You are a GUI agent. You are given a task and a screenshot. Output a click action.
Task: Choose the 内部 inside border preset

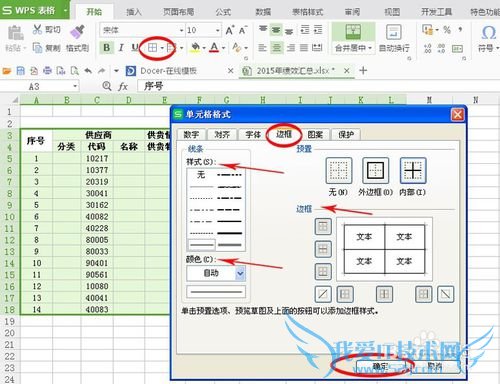413,171
